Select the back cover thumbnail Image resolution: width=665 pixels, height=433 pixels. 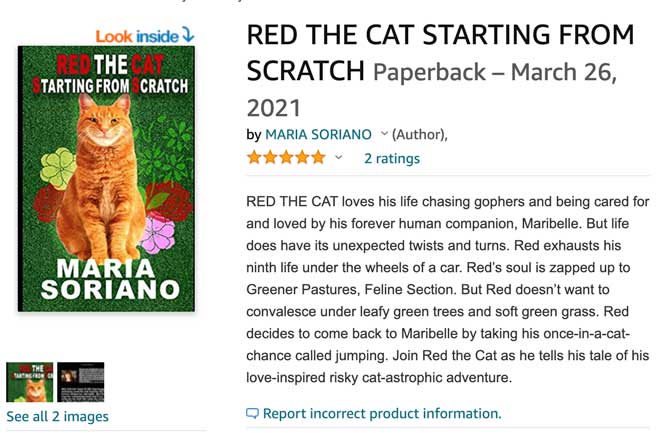pyautogui.click(x=81, y=382)
